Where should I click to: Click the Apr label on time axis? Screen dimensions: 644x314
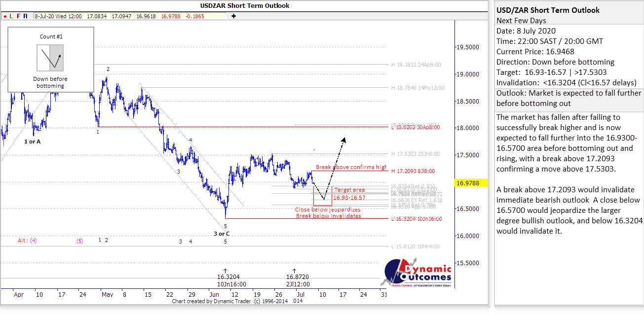(x=19, y=295)
